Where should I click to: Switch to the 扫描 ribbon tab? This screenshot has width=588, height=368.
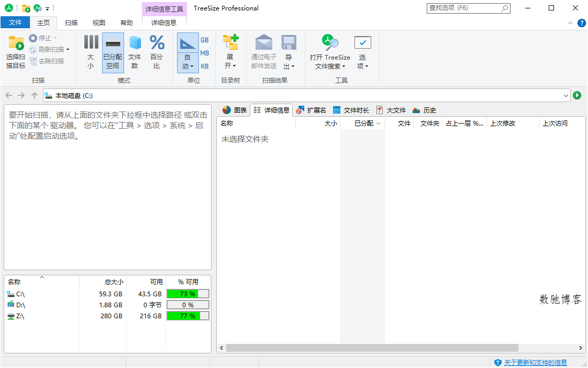click(71, 23)
